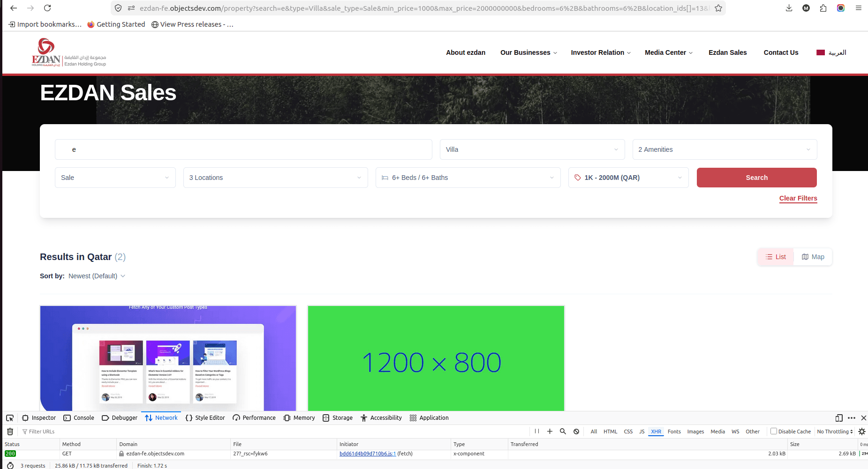This screenshot has height=469, width=868.
Task: Open Network settings gear
Action: [862, 432]
